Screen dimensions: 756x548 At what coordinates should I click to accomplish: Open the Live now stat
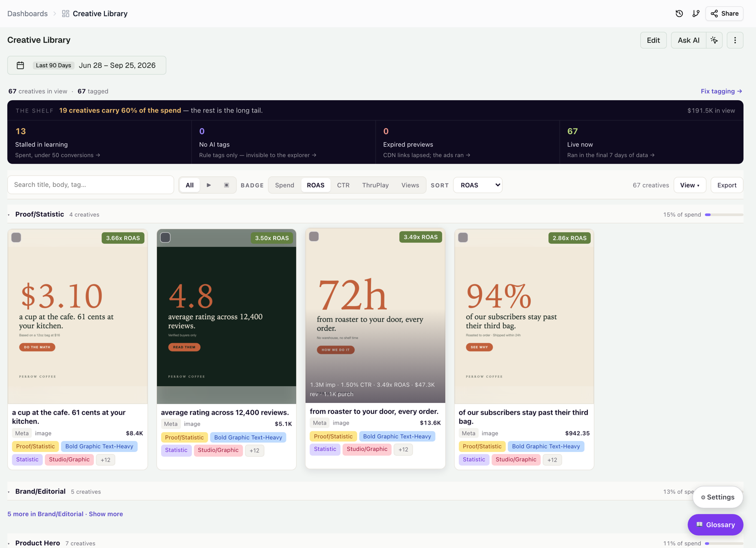pos(651,142)
